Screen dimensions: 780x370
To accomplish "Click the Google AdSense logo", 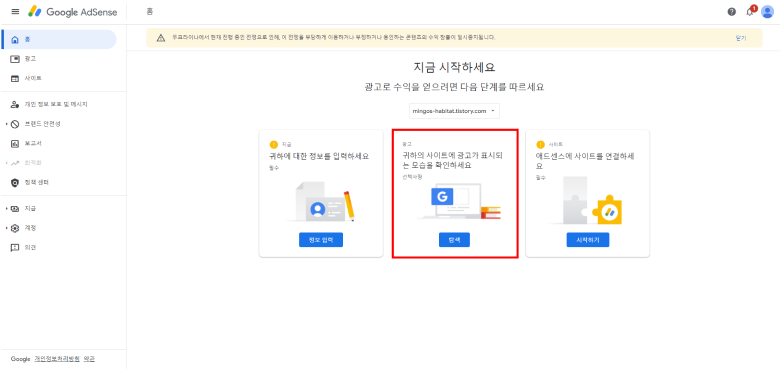I will point(73,11).
